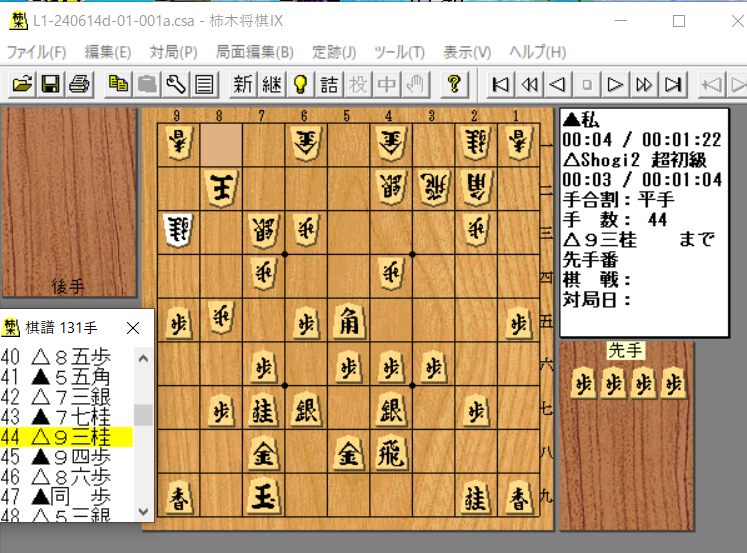Select move 40 △8五歩 in kifu list

[x=66, y=357]
